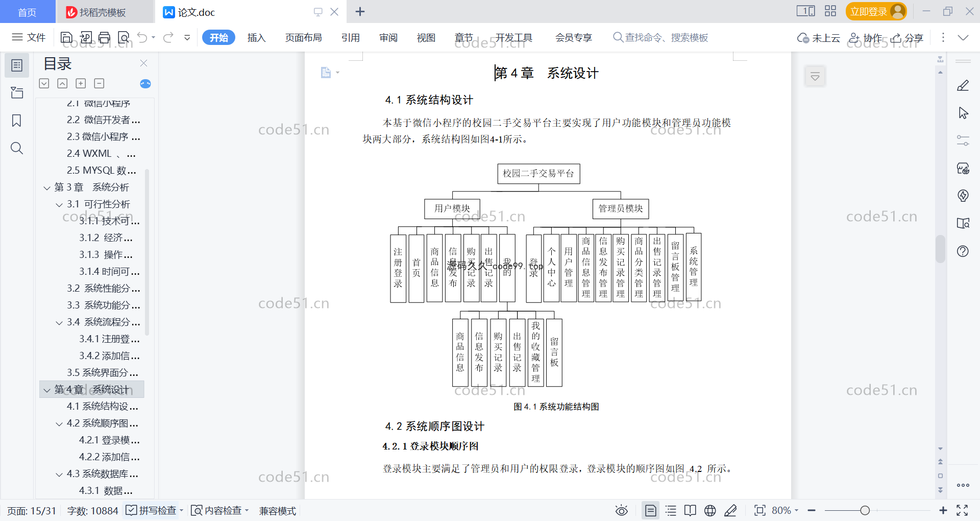Screen dimensions: 980x521
Task: Collapse the 3.4 系统流程分析 node
Action: click(x=59, y=323)
